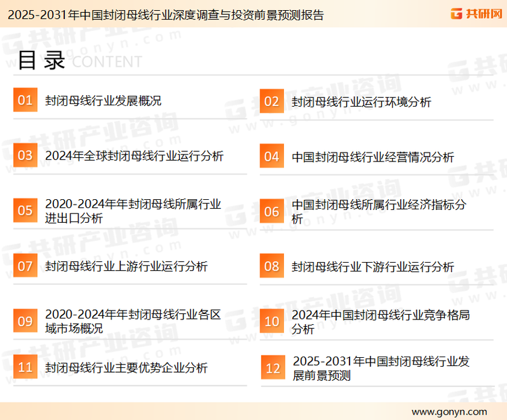
Task: Click the orange 08 number badge
Action: click(x=272, y=266)
